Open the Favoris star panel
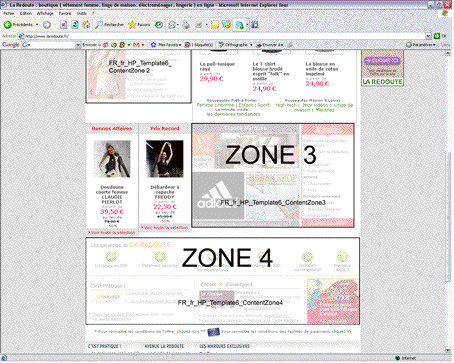454x363 pixels. tap(139, 25)
